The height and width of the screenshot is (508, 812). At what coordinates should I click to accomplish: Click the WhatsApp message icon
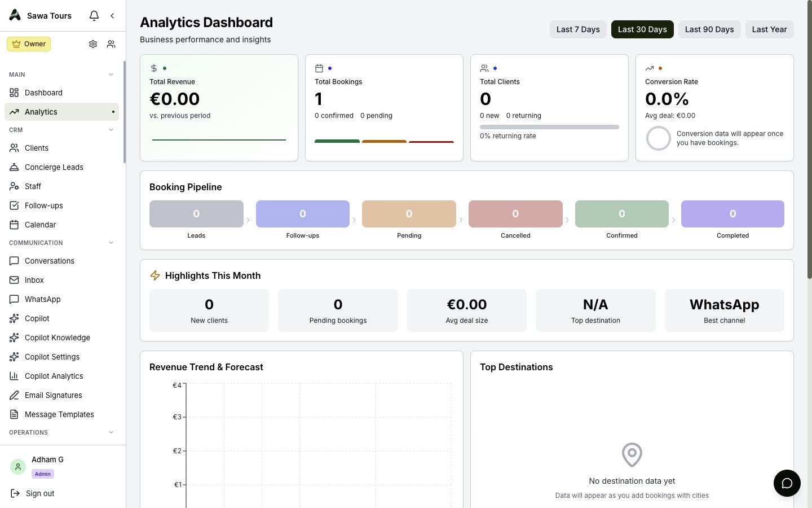click(14, 299)
